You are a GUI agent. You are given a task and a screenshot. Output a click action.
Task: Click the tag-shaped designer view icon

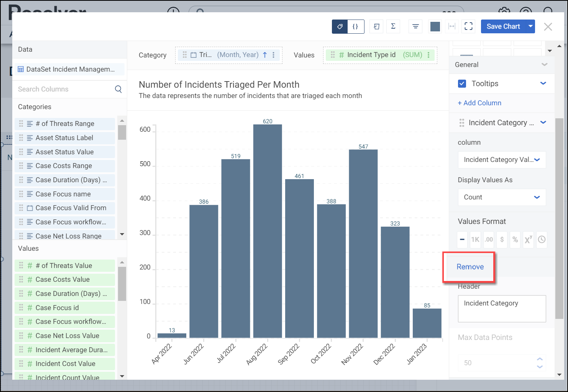pyautogui.click(x=340, y=26)
